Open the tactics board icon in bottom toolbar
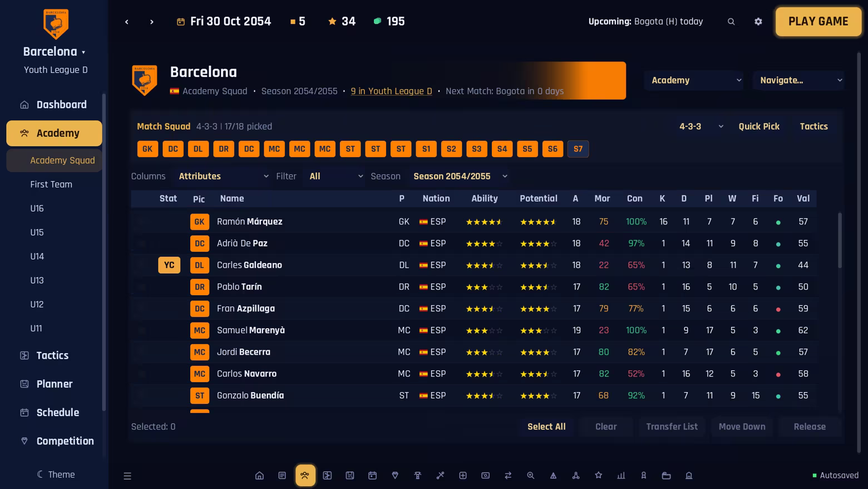This screenshot has height=489, width=868. point(327,476)
